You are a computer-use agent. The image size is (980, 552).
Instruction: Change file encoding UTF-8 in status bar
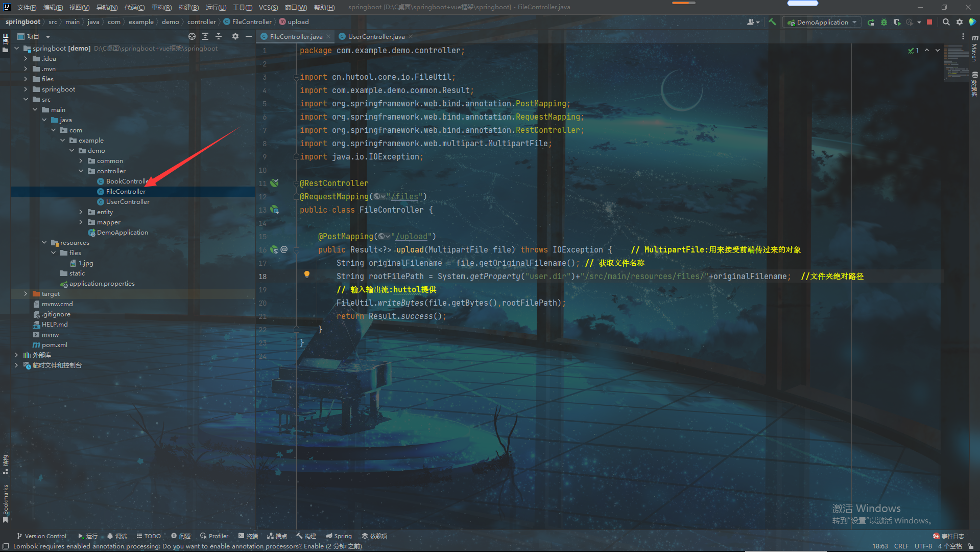(x=923, y=546)
